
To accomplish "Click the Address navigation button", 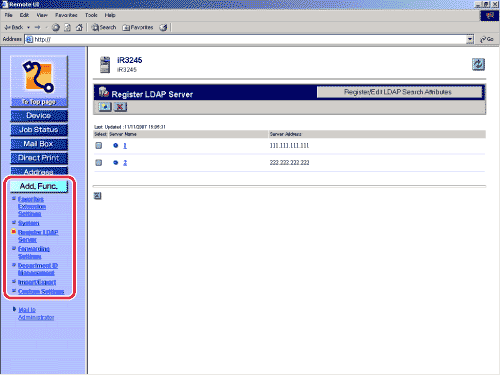I will click(x=39, y=171).
